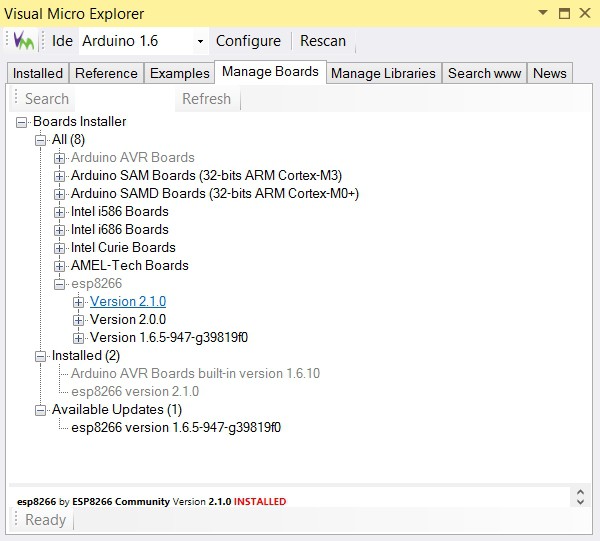Click the Rescan button

pos(323,41)
